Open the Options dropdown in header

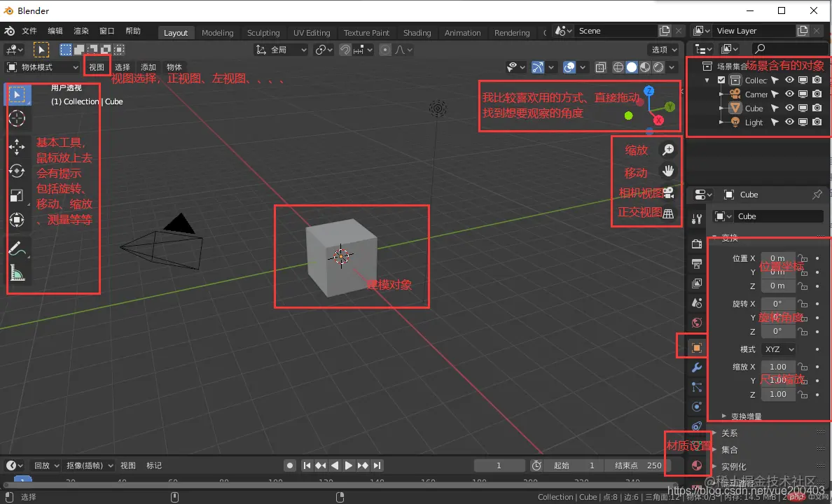pos(664,50)
